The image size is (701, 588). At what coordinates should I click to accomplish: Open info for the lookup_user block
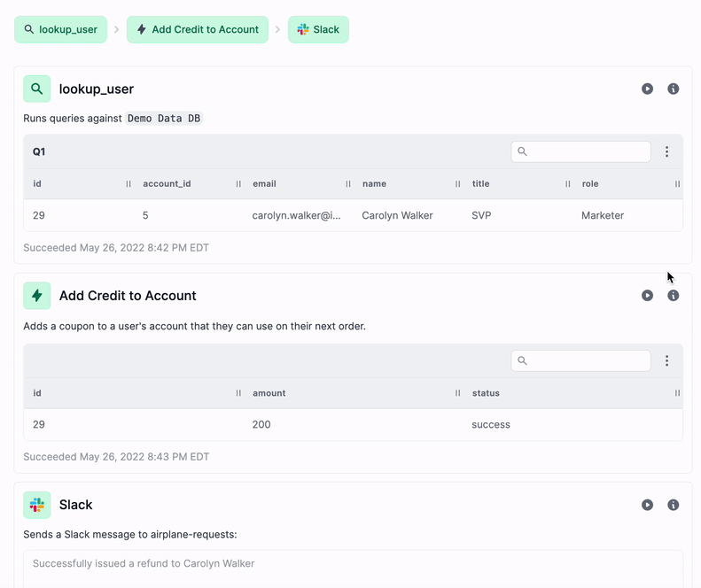[673, 89]
